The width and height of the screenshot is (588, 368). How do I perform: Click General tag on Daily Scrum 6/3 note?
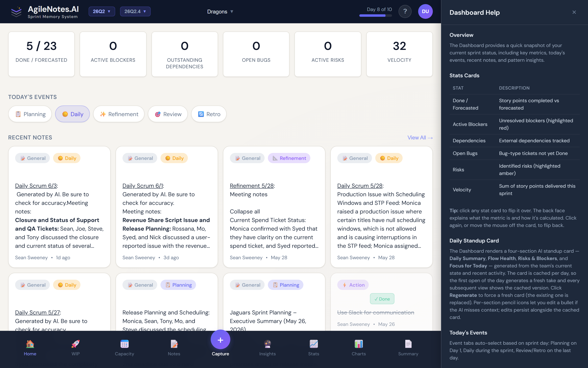(32, 158)
